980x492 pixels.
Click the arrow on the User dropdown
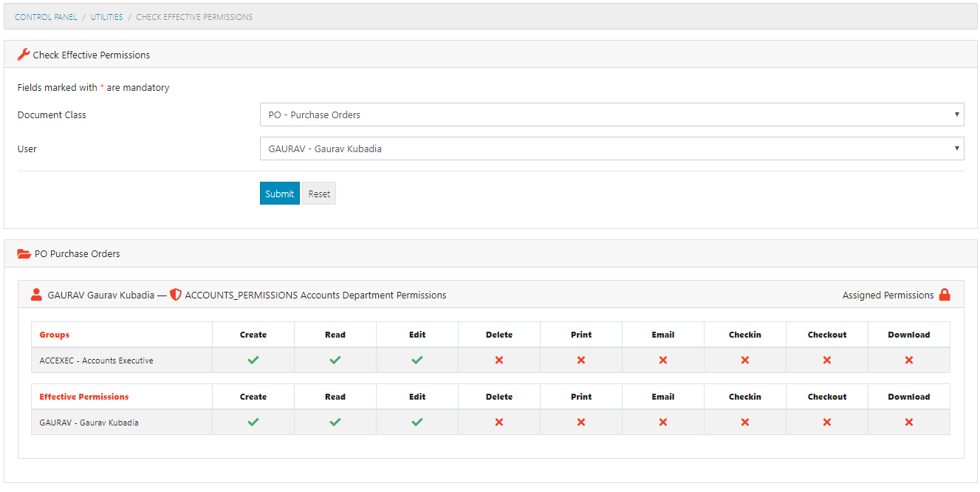click(x=958, y=148)
